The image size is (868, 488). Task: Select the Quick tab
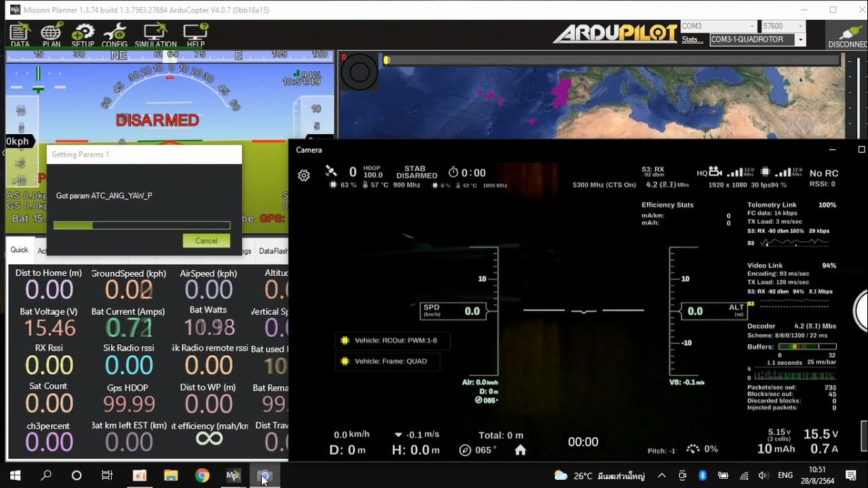pyautogui.click(x=19, y=250)
